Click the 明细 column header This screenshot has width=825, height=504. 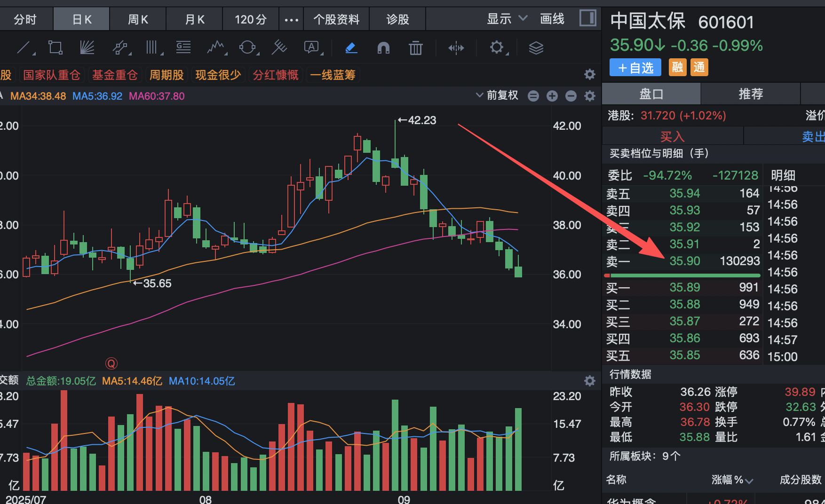click(783, 175)
